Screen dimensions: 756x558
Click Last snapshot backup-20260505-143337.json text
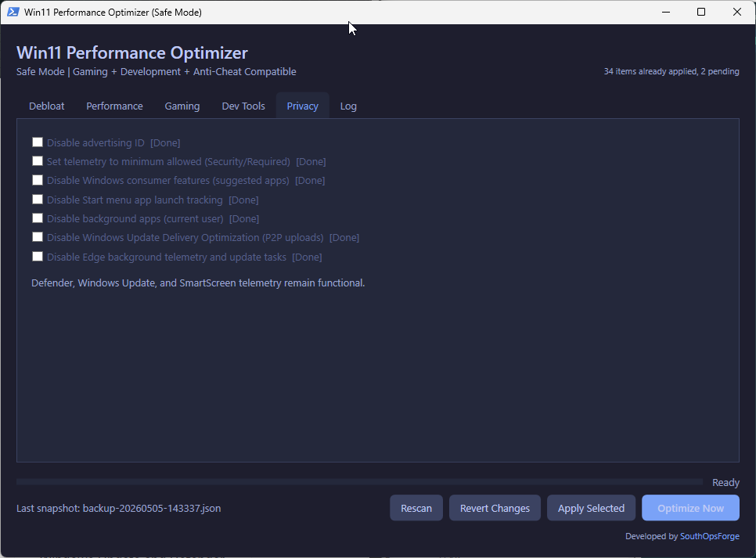pos(119,509)
